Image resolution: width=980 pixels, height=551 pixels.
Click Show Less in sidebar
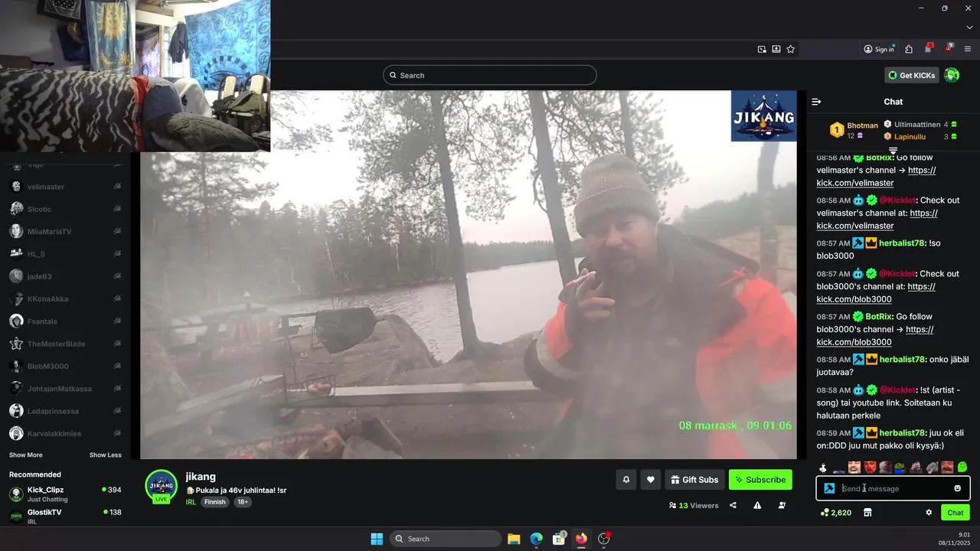[x=106, y=455]
